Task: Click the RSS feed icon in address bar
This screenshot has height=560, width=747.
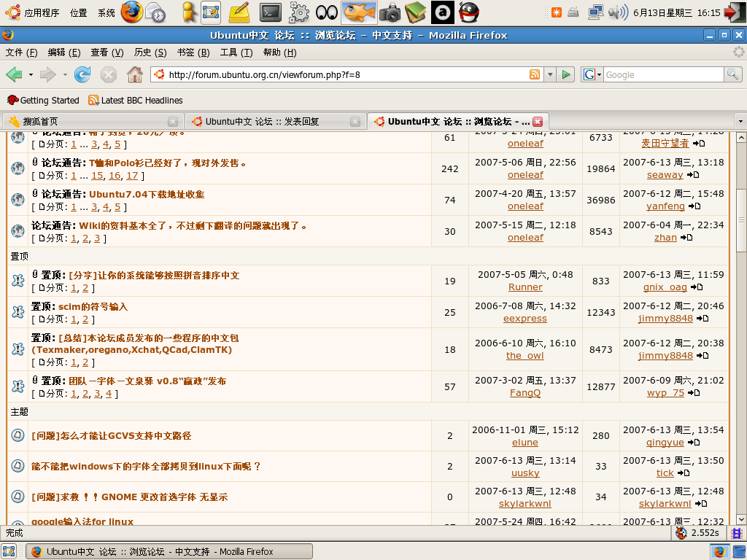Action: coord(535,74)
